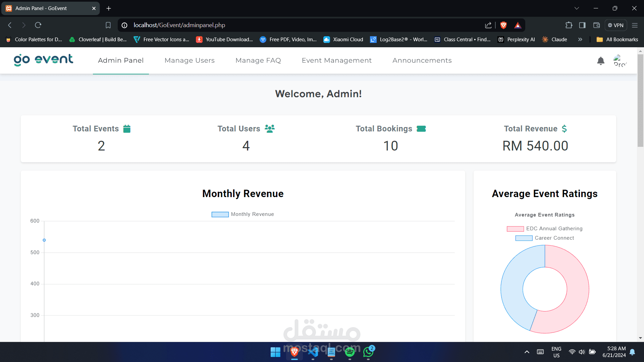Click the Brave Shields icon

(x=503, y=25)
